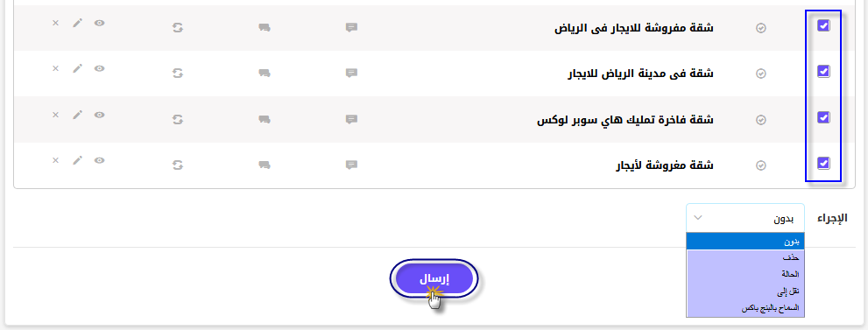This screenshot has width=868, height=330.
Task: Select نقل إلى in the action dropdown
Action: tap(745, 291)
